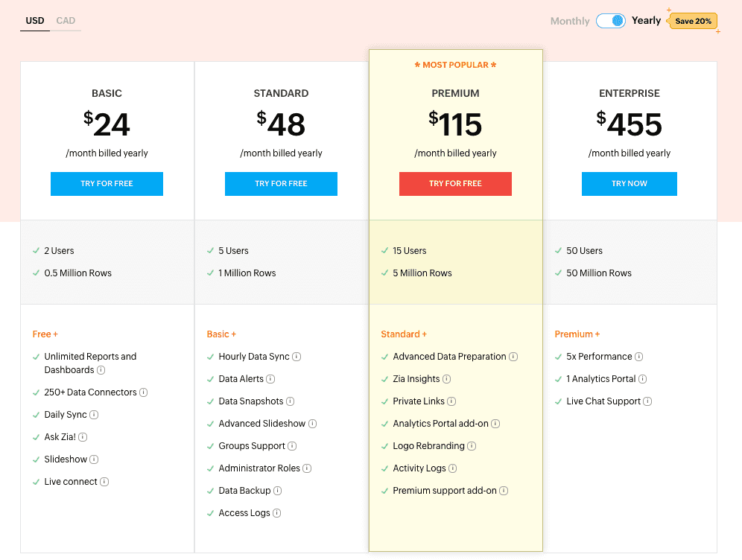Click the Logo Rebranding info icon
Image resolution: width=742 pixels, height=560 pixels.
tap(472, 446)
